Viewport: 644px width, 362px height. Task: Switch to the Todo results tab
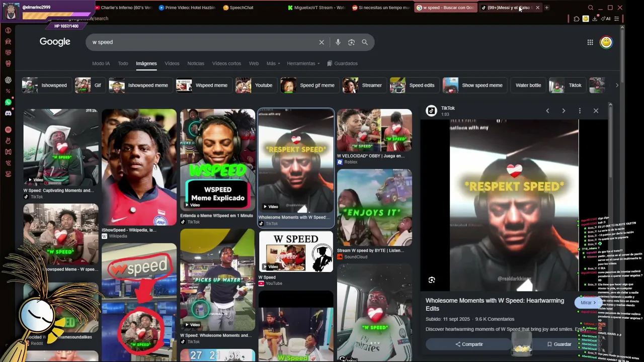123,63
